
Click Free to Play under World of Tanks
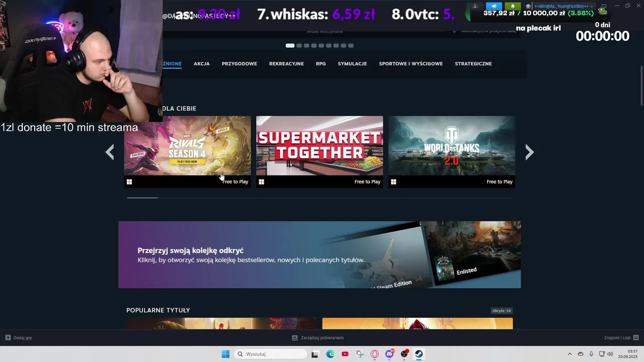coord(500,182)
